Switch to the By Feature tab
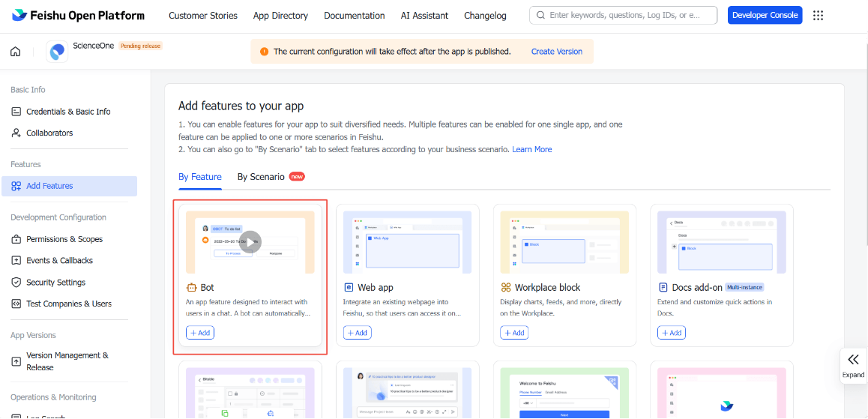The image size is (868, 419). click(x=200, y=177)
